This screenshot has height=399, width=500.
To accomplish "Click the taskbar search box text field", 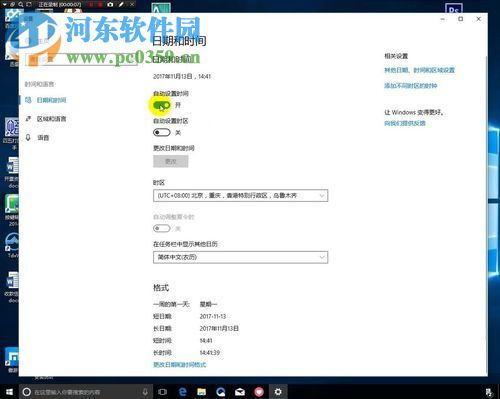I will (87, 392).
